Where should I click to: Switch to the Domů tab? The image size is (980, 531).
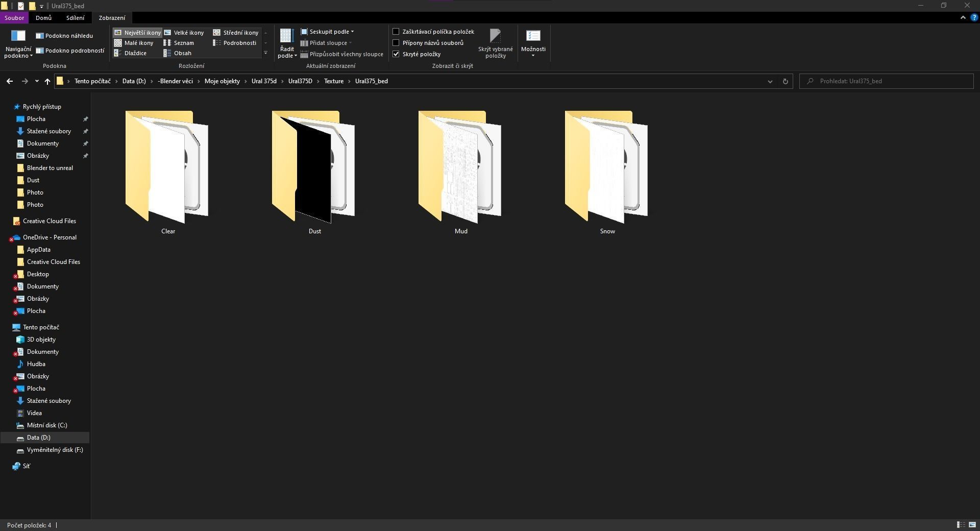[43, 18]
